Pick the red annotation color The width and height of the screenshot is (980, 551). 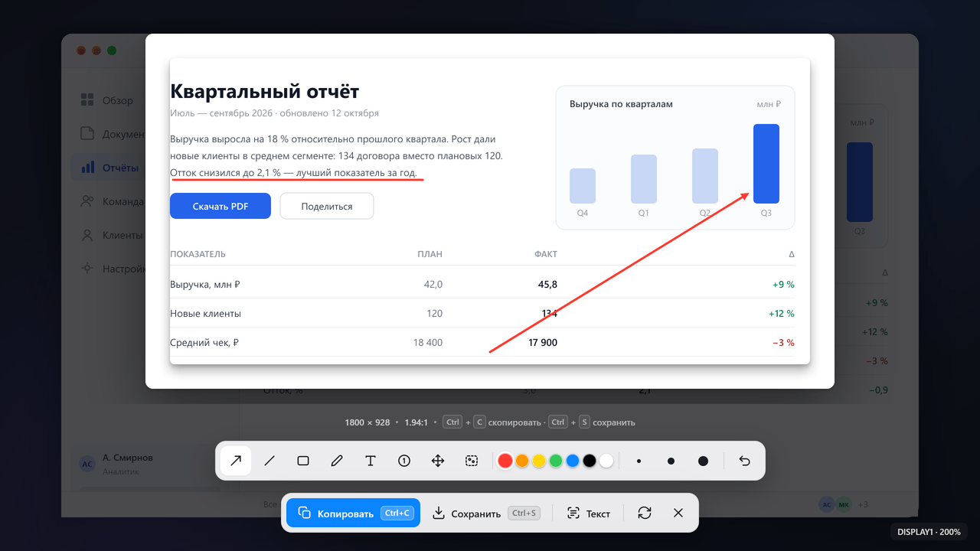pyautogui.click(x=505, y=461)
